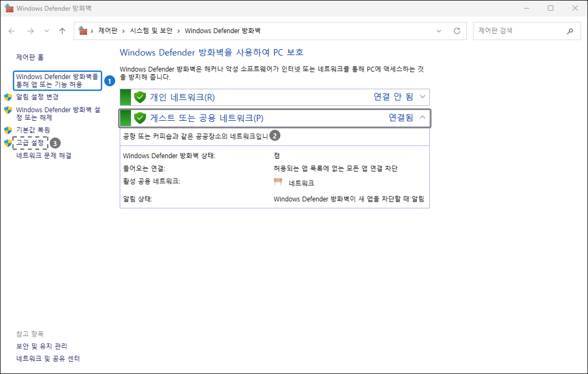588x374 pixels.
Task: Open recent locations dropdown chevron
Action: [x=47, y=31]
